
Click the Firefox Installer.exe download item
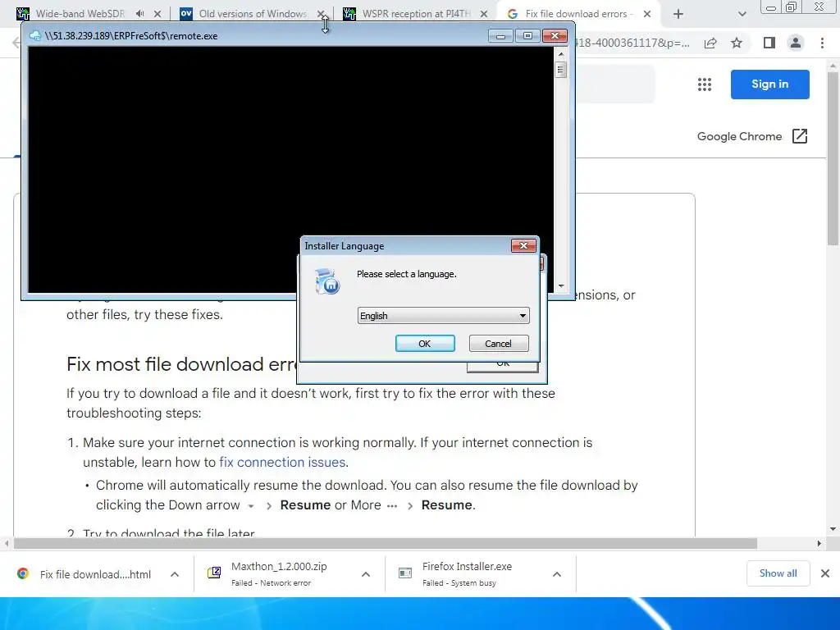[467, 573]
